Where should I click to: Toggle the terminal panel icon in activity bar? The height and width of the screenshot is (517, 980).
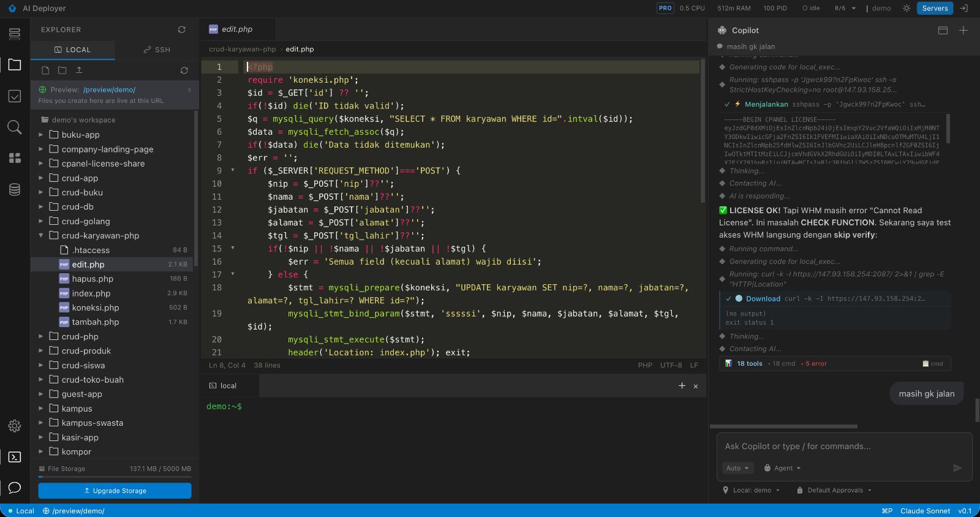[15, 457]
